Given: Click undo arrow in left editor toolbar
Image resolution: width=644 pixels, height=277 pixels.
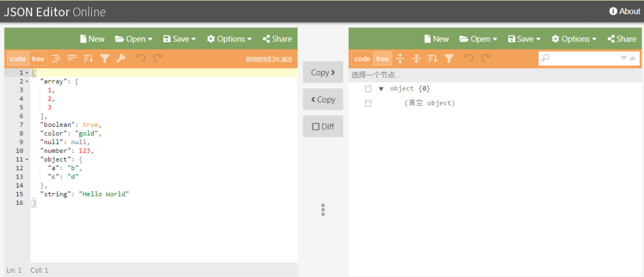Looking at the screenshot, I should pos(141,59).
